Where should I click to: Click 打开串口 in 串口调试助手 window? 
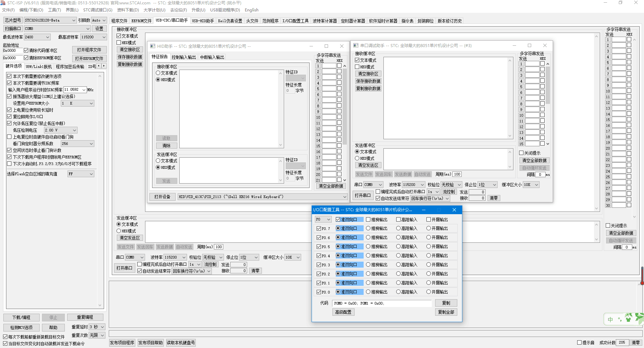(363, 195)
